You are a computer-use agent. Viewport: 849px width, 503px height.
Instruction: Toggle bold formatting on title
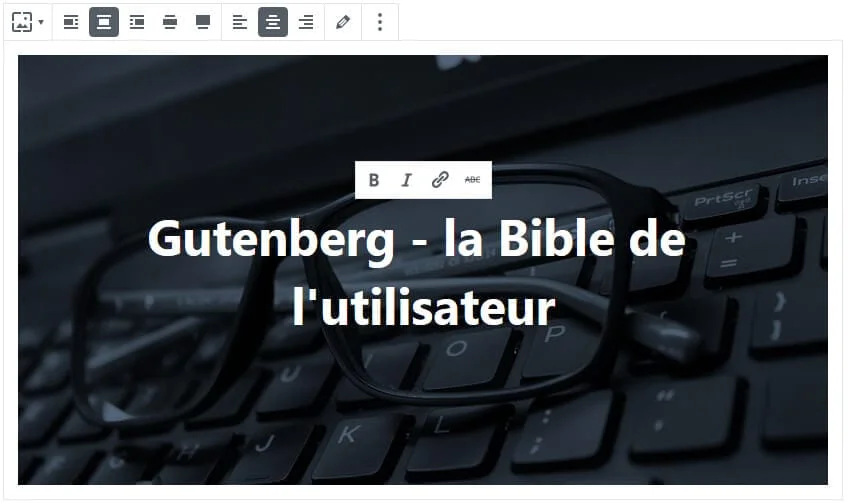pos(374,180)
